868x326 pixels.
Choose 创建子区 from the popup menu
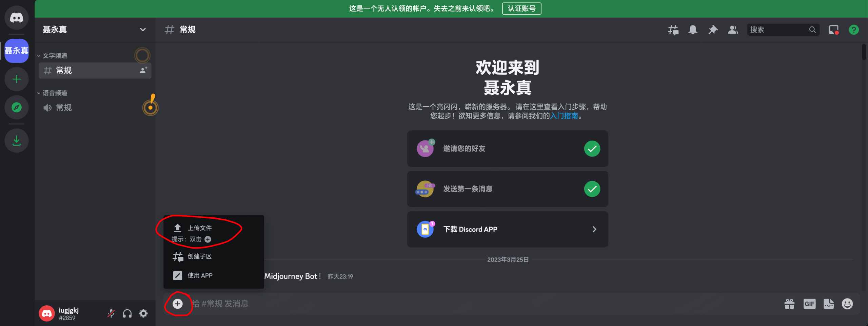[x=214, y=256]
